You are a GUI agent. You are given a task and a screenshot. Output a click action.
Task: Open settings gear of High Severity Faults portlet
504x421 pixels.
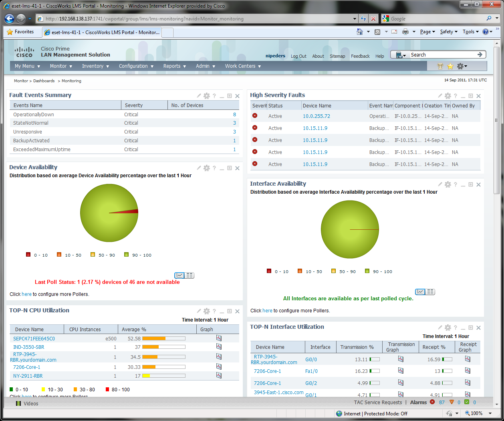448,96
